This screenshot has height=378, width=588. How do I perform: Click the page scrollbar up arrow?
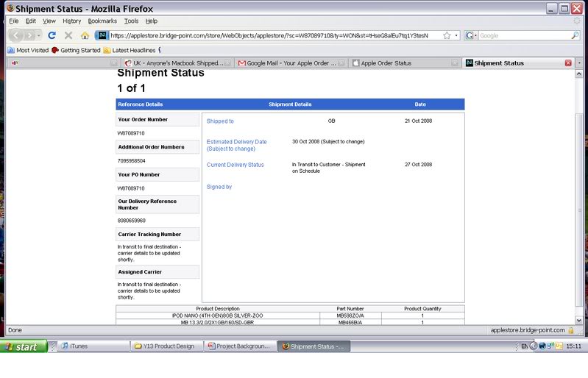tap(579, 74)
